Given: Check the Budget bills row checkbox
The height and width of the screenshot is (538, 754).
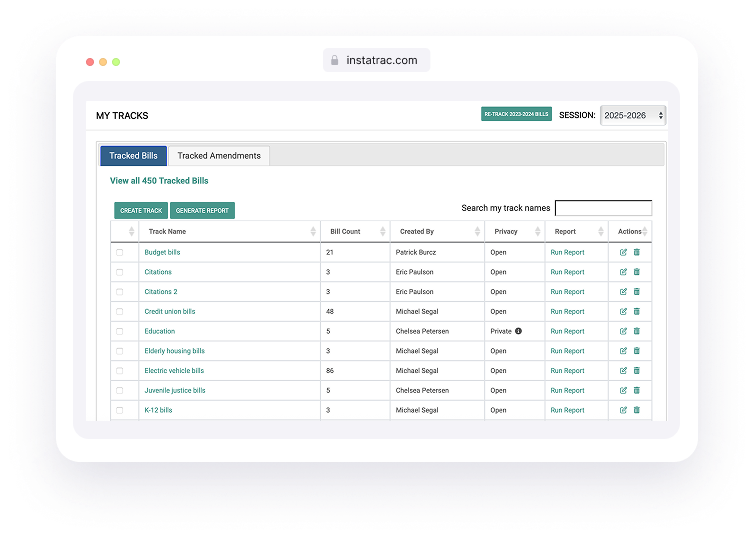Looking at the screenshot, I should (x=120, y=252).
